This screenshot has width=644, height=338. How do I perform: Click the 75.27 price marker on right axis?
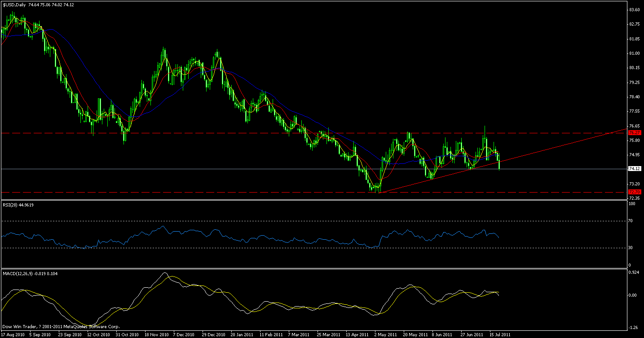[635, 133]
